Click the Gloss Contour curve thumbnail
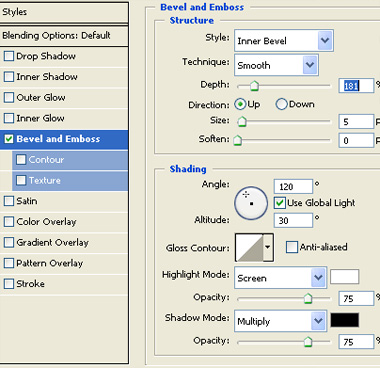This screenshot has height=368, width=380. pyautogui.click(x=249, y=247)
